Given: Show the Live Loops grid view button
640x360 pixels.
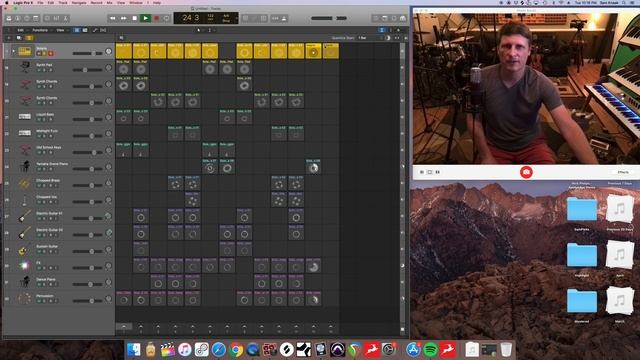Looking at the screenshot, I should (77, 30).
